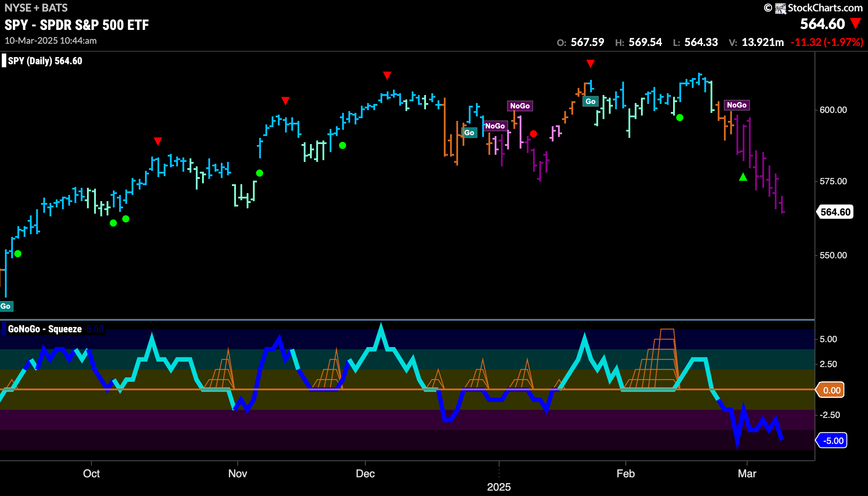Click the late January red triangle marker
The height and width of the screenshot is (496, 868).
[591, 64]
